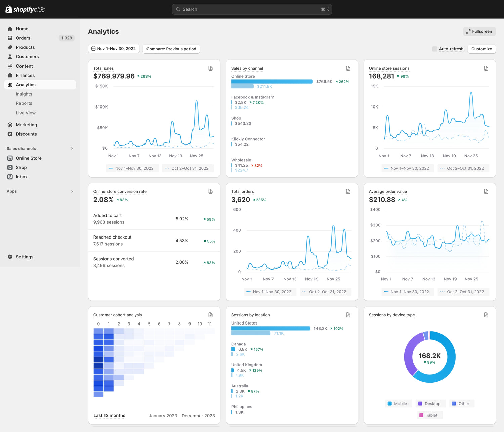
Task: Click the Shopify Plus logo
Action: click(25, 9)
